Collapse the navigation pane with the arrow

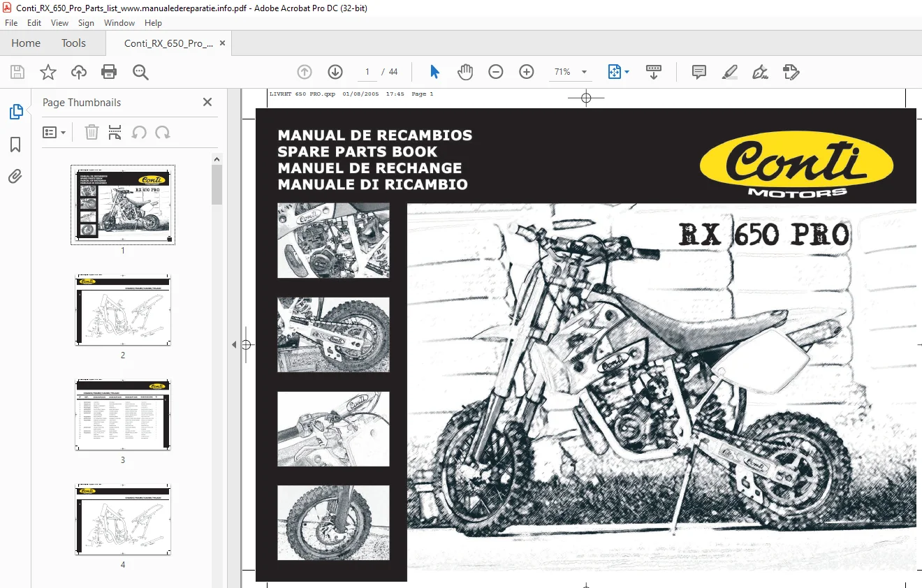click(x=234, y=344)
